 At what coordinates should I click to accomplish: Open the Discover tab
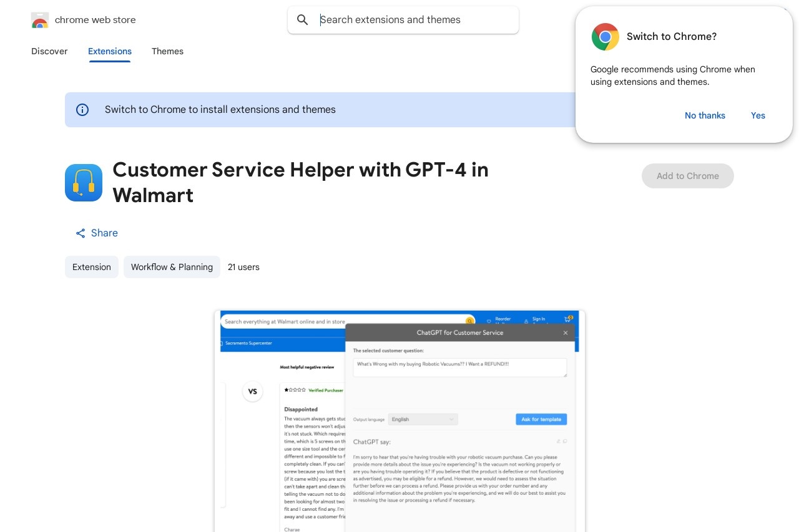coord(49,51)
